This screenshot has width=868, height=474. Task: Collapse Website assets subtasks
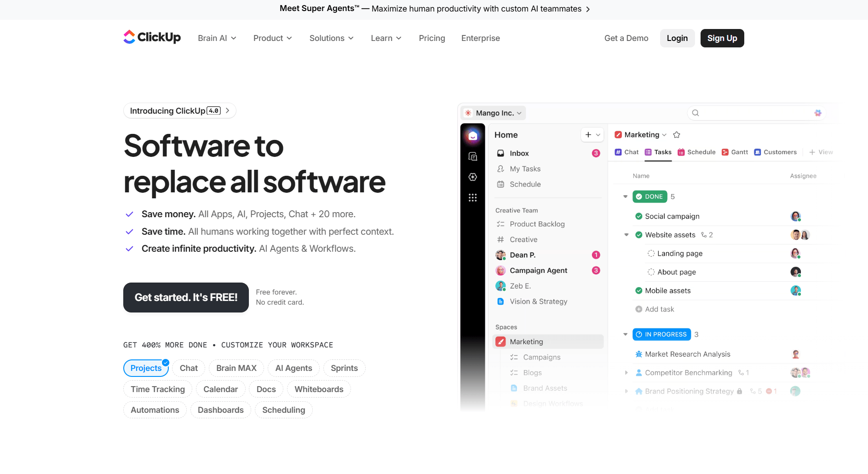[x=626, y=235]
